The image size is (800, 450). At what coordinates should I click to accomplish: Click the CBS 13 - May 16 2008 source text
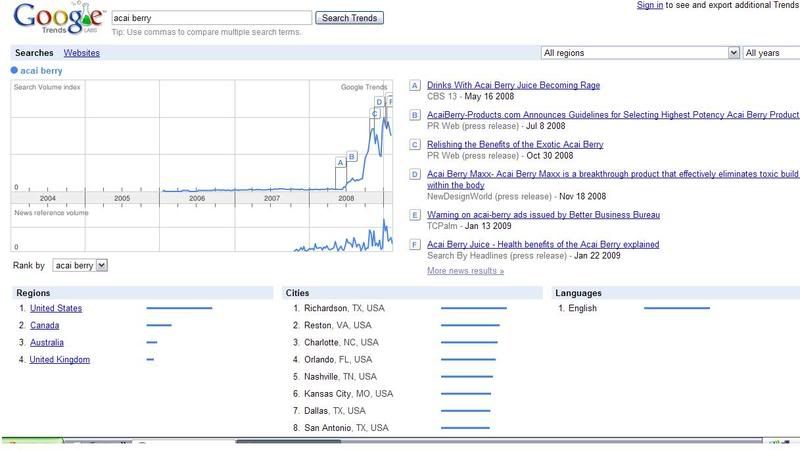pyautogui.click(x=470, y=96)
